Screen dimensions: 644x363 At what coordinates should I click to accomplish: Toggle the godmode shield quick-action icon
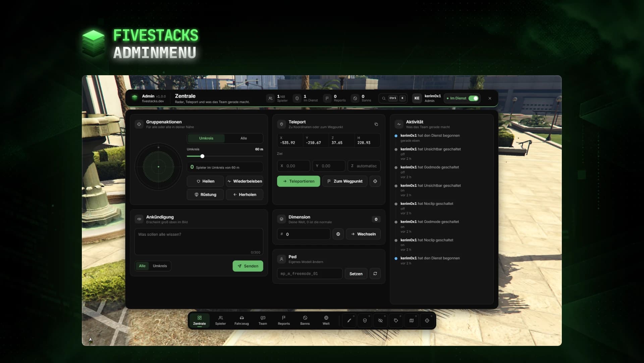[x=365, y=320]
